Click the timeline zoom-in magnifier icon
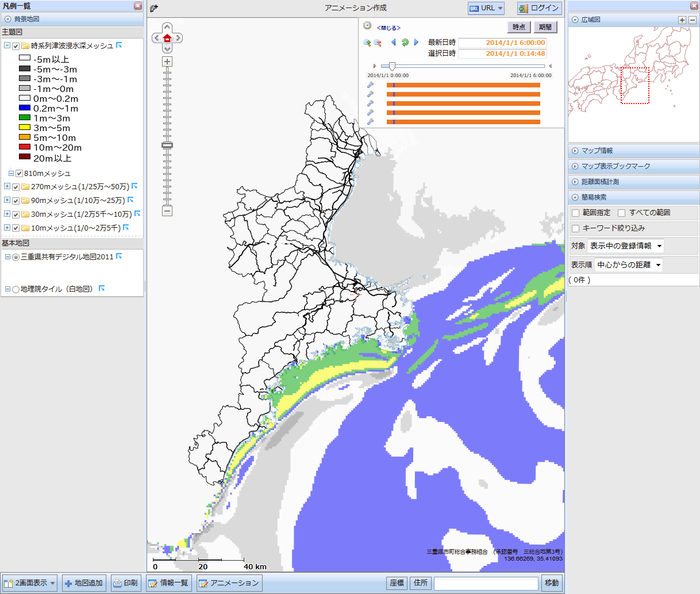The width and height of the screenshot is (700, 594). click(367, 43)
